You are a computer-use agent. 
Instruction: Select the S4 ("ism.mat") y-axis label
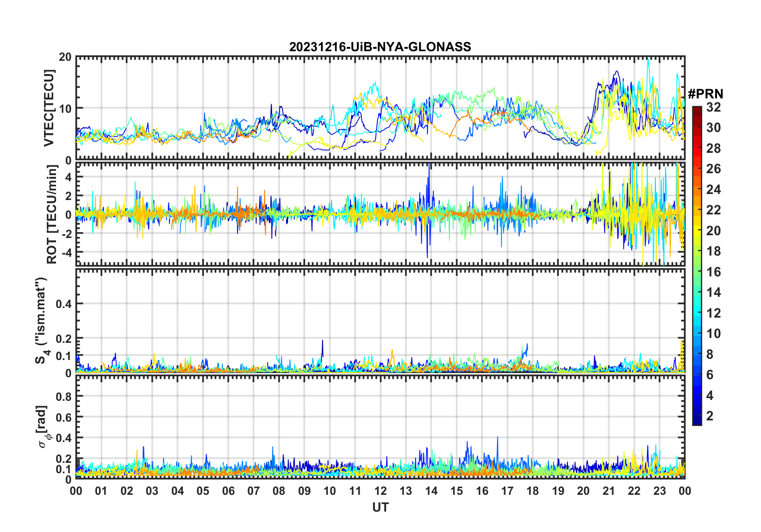(42, 320)
